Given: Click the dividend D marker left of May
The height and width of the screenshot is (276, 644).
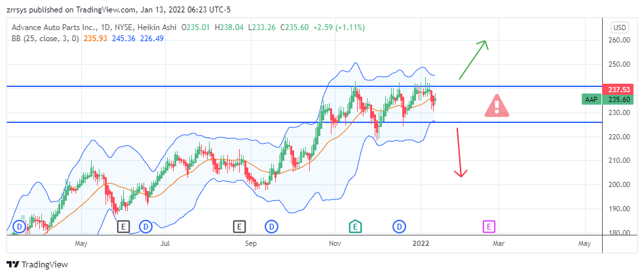Looking at the screenshot, I should (x=19, y=226).
